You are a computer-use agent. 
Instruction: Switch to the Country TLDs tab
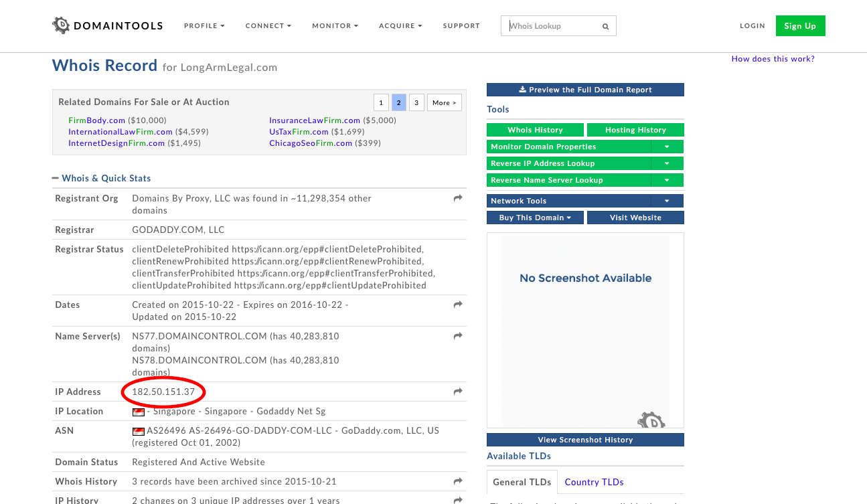point(594,482)
